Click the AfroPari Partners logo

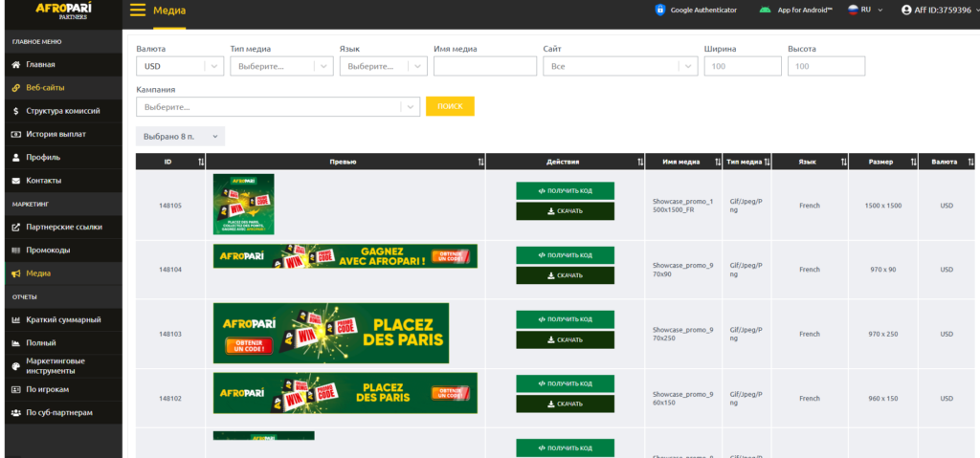click(x=61, y=10)
